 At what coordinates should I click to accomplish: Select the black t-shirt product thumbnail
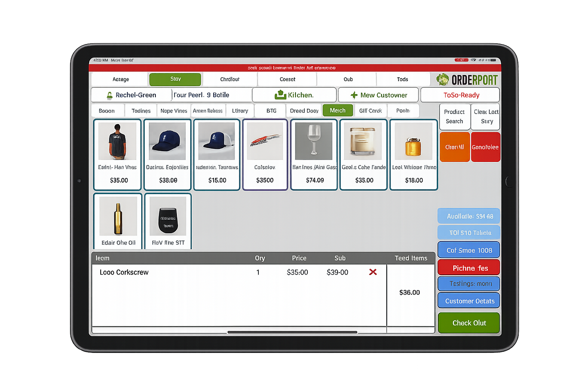coord(117,141)
